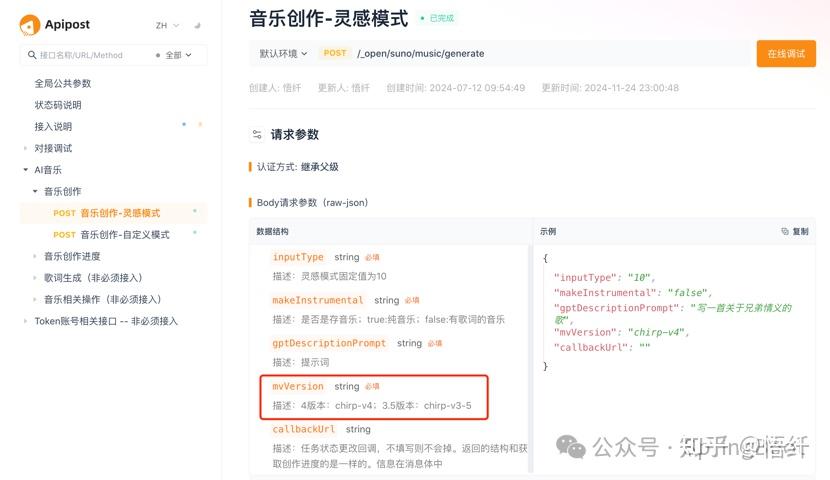Open the ZH language dropdown
Image resolution: width=830 pixels, height=480 pixels.
(x=167, y=25)
